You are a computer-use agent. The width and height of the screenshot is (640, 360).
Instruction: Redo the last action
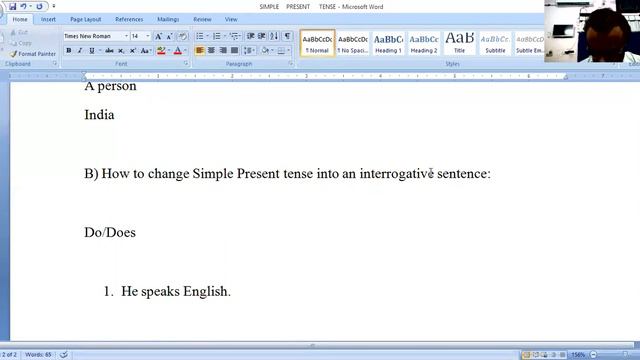point(39,6)
